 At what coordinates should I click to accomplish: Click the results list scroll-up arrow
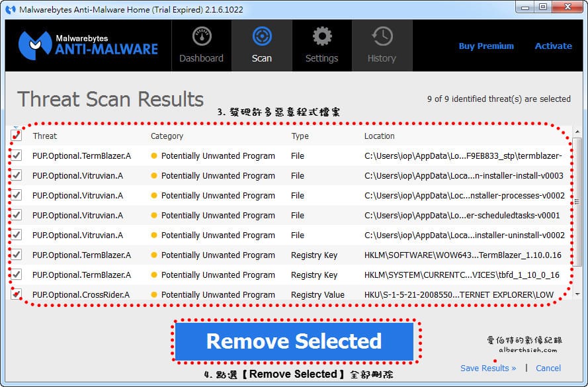pos(577,132)
